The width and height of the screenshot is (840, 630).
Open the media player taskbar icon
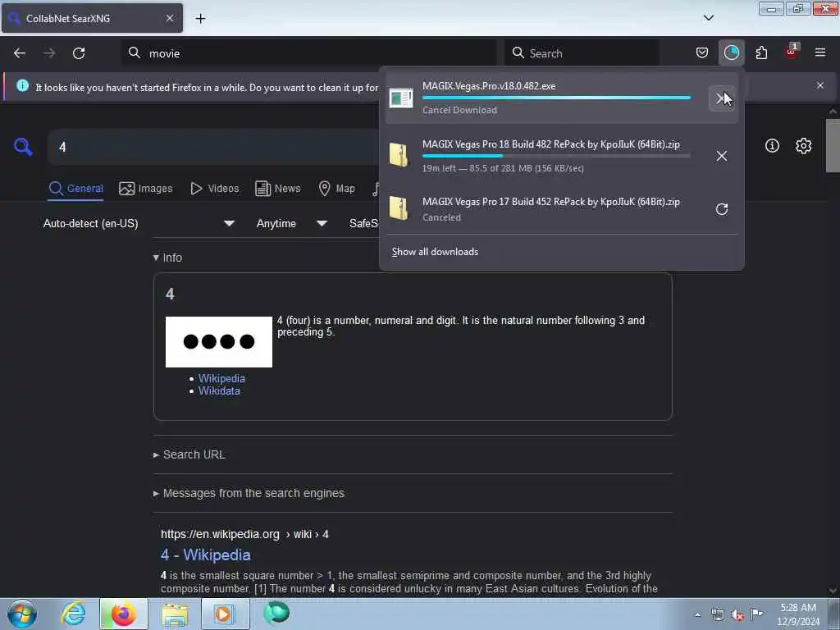pos(225,614)
